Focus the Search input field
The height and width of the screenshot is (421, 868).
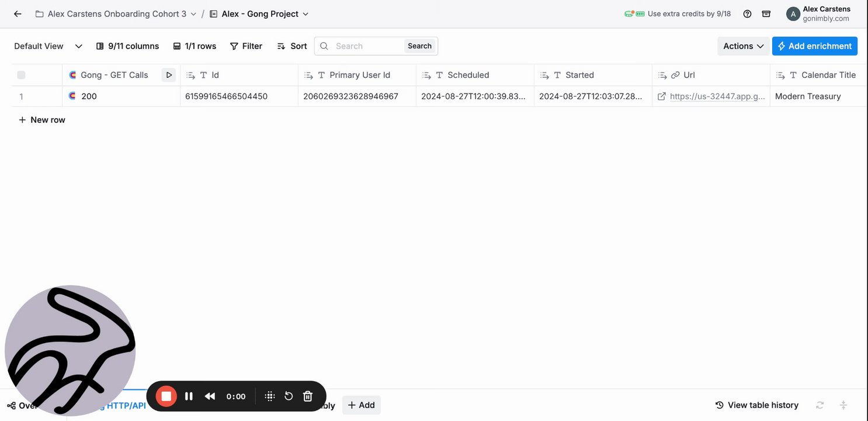click(x=368, y=46)
